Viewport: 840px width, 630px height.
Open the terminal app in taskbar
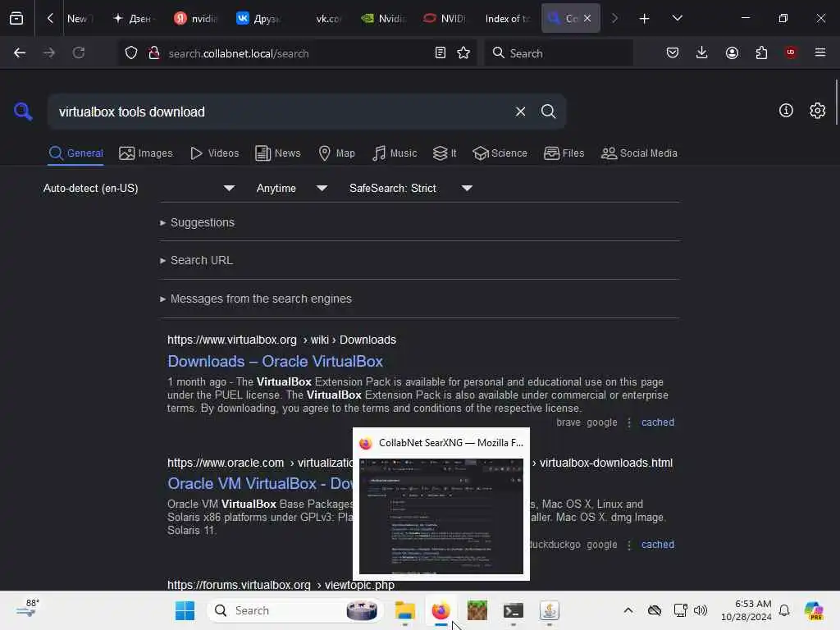[514, 610]
